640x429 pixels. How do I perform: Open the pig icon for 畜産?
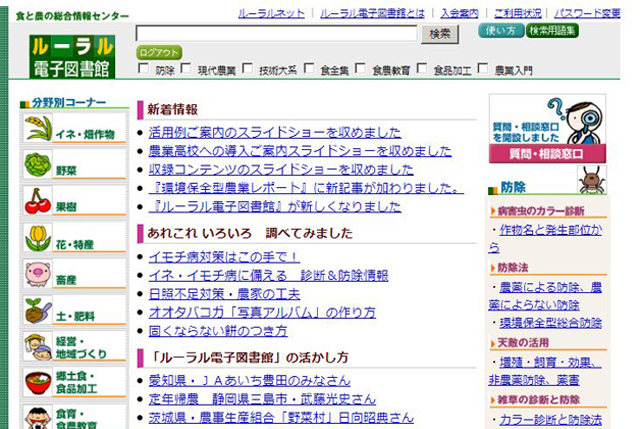(x=38, y=275)
